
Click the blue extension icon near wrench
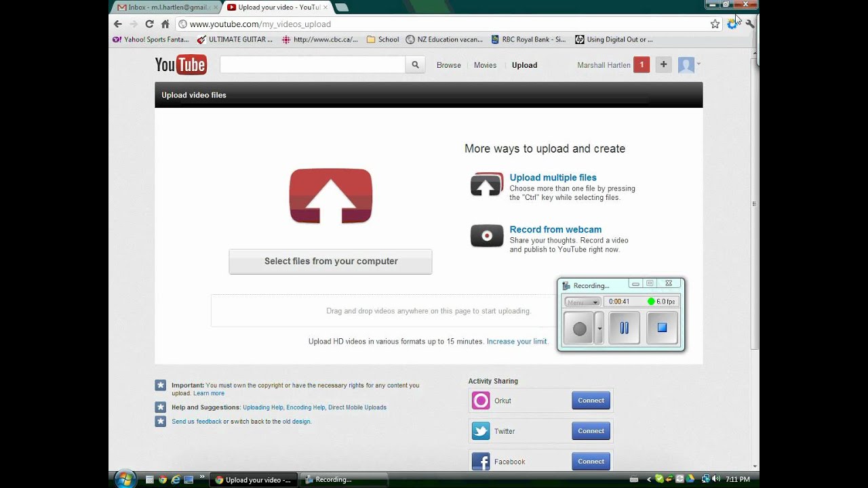pyautogui.click(x=732, y=24)
